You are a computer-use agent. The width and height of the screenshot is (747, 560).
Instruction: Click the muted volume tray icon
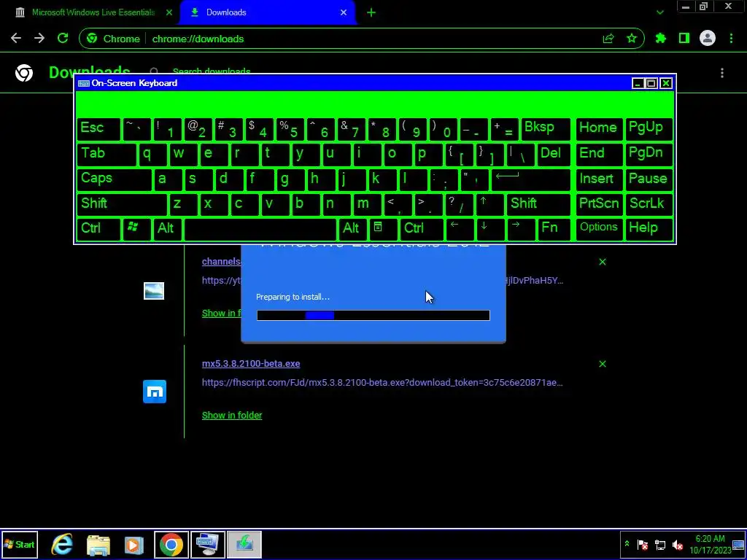pyautogui.click(x=678, y=545)
